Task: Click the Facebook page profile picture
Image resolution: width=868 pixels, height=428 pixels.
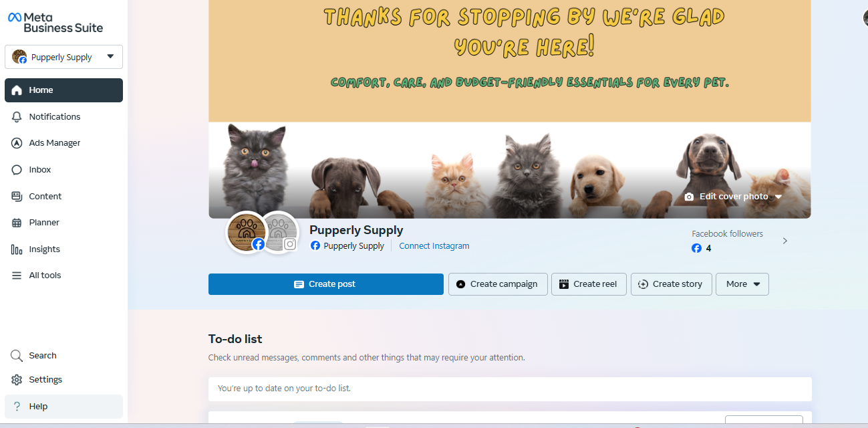Action: tap(247, 233)
